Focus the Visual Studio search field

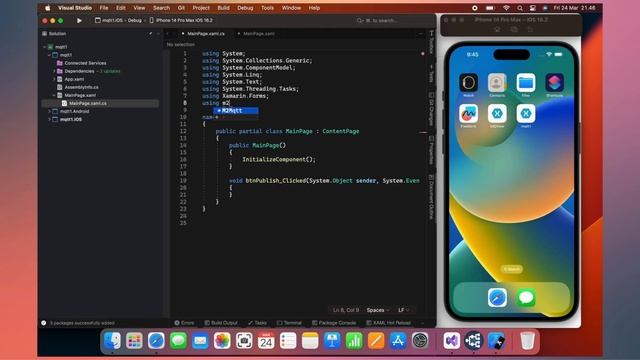click(379, 20)
